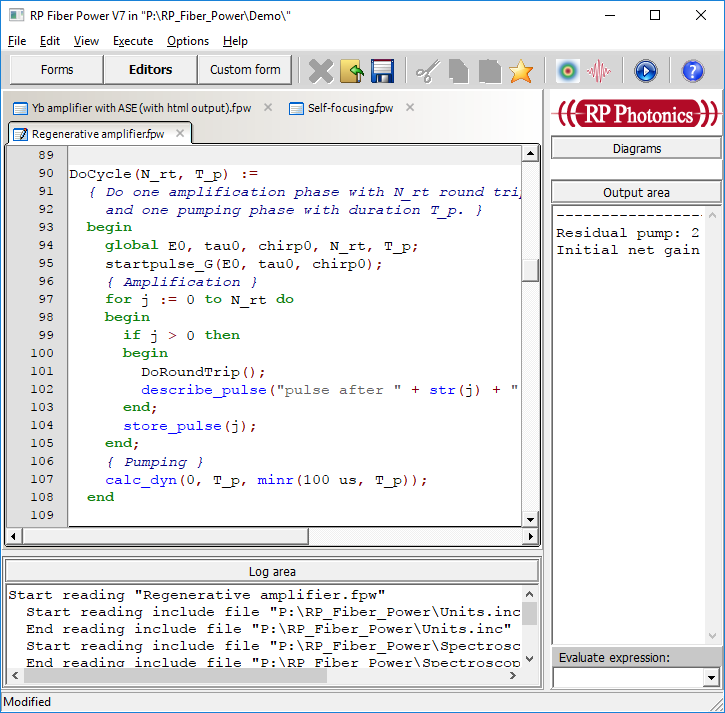Click the red X close-file toolbar icon
Image resolution: width=725 pixels, height=713 pixels.
click(x=320, y=71)
